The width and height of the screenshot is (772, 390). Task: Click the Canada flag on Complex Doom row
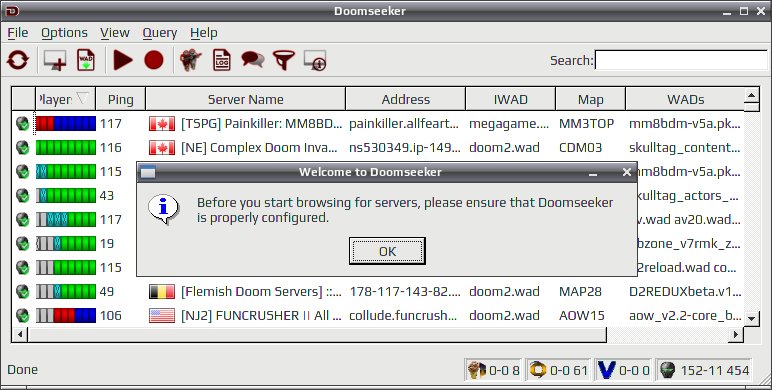click(162, 148)
